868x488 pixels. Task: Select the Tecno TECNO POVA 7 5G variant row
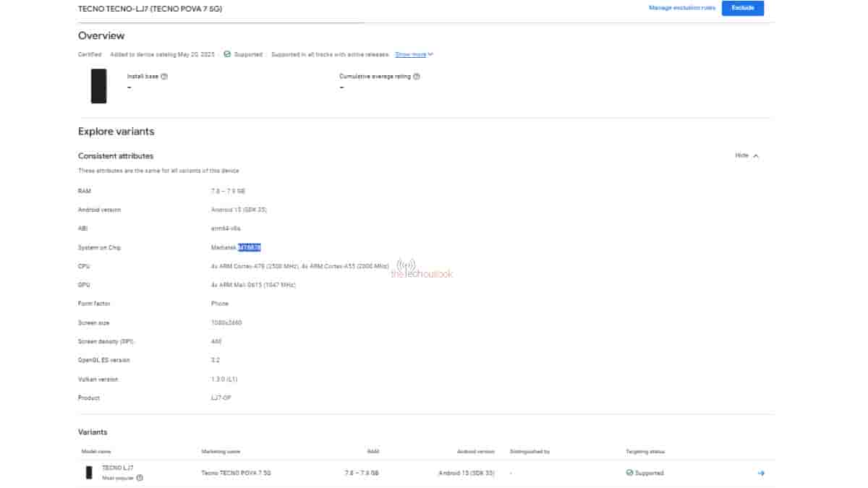[x=236, y=473]
